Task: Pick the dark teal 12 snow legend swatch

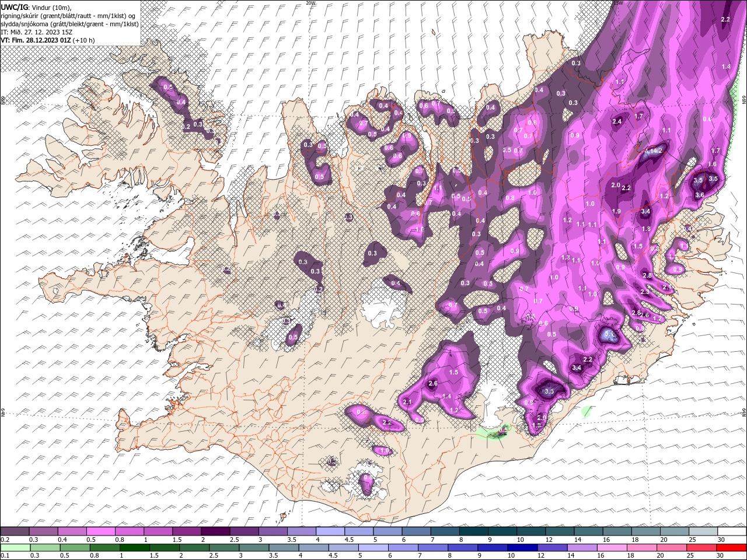Action: pos(560,531)
